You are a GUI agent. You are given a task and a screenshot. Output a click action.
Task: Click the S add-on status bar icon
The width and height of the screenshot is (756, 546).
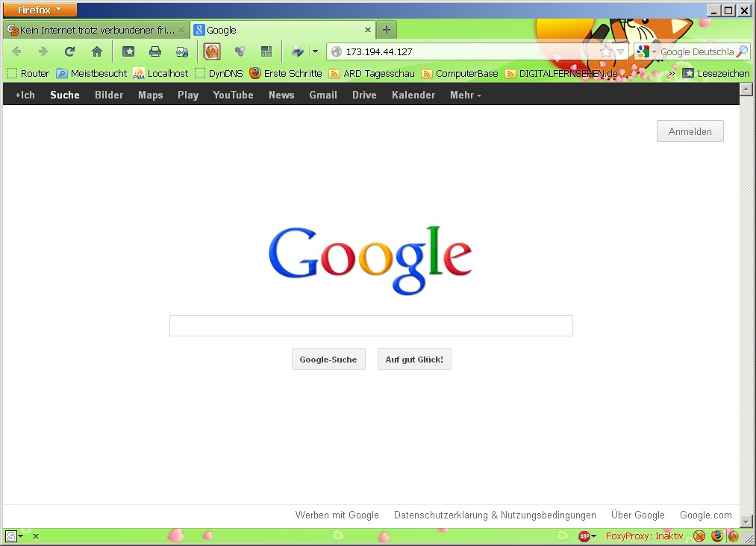tap(12, 536)
